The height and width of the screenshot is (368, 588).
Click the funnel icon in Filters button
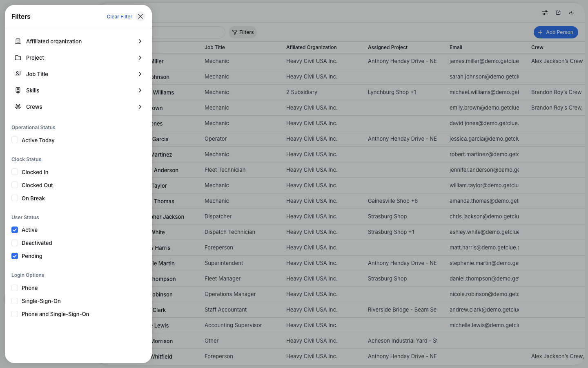tap(235, 32)
